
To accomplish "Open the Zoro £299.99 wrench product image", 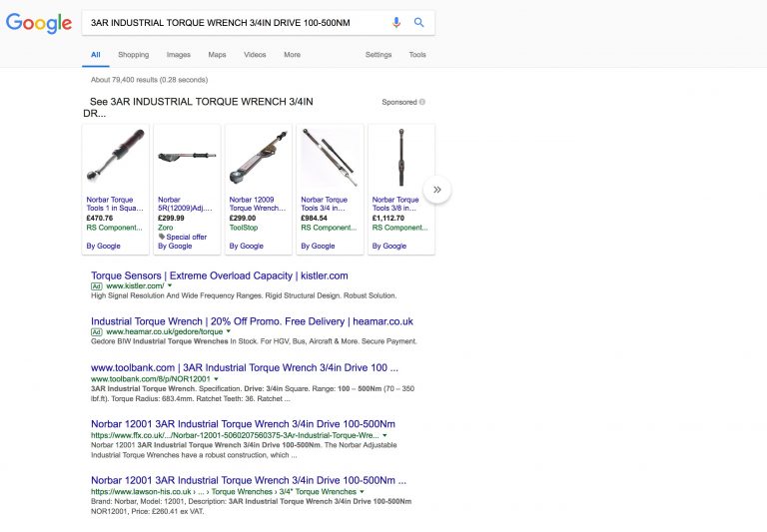I will click(x=187, y=157).
